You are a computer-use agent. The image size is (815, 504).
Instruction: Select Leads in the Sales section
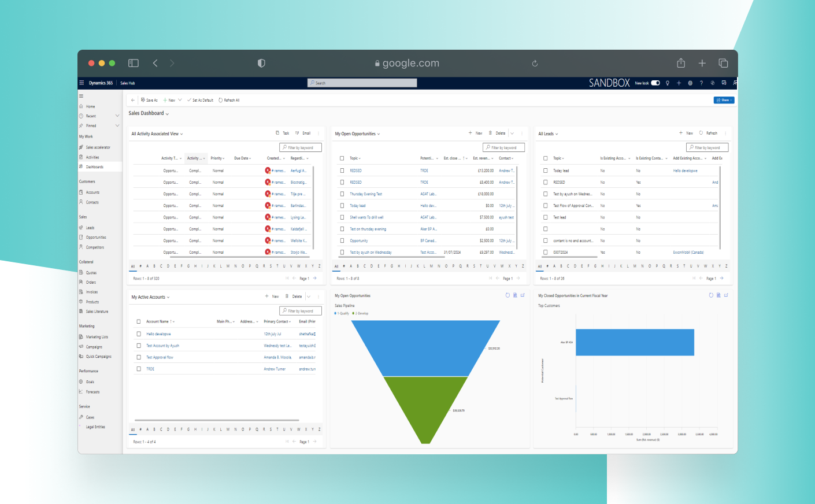tap(92, 227)
